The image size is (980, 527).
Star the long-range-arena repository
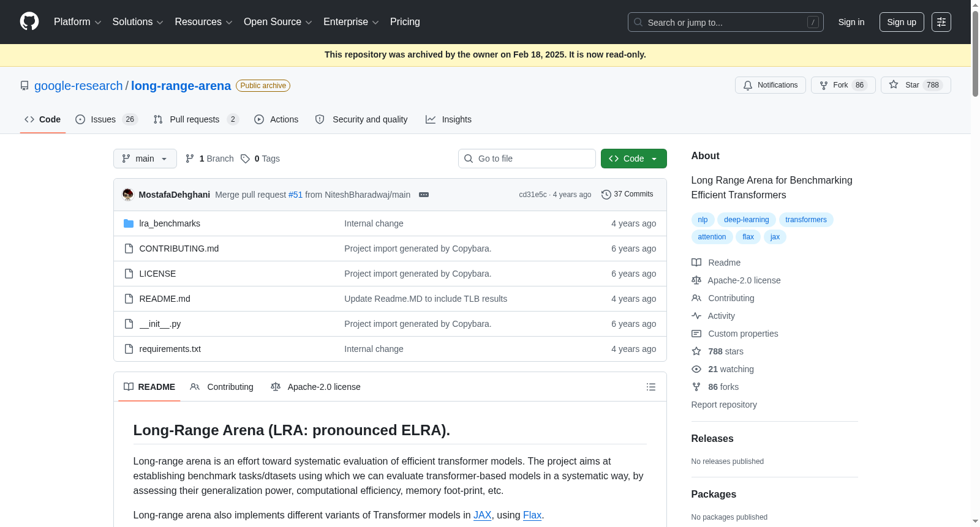coord(916,85)
